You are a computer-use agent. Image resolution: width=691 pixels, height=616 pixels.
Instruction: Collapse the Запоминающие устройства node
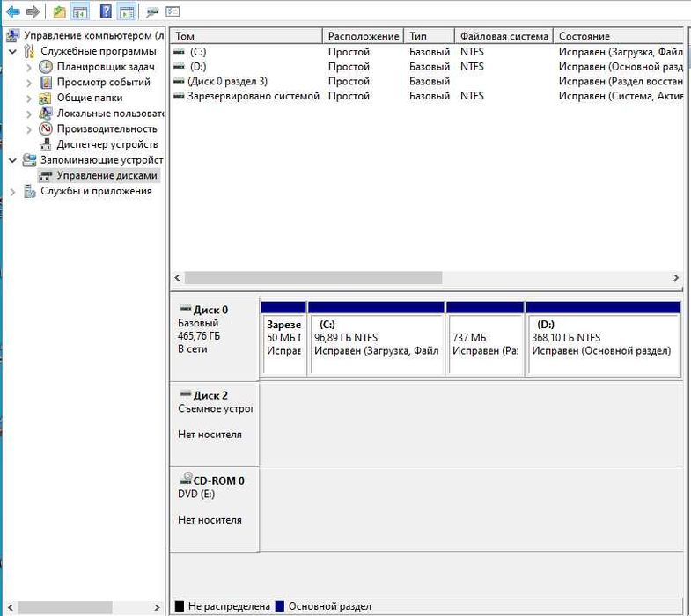point(13,160)
